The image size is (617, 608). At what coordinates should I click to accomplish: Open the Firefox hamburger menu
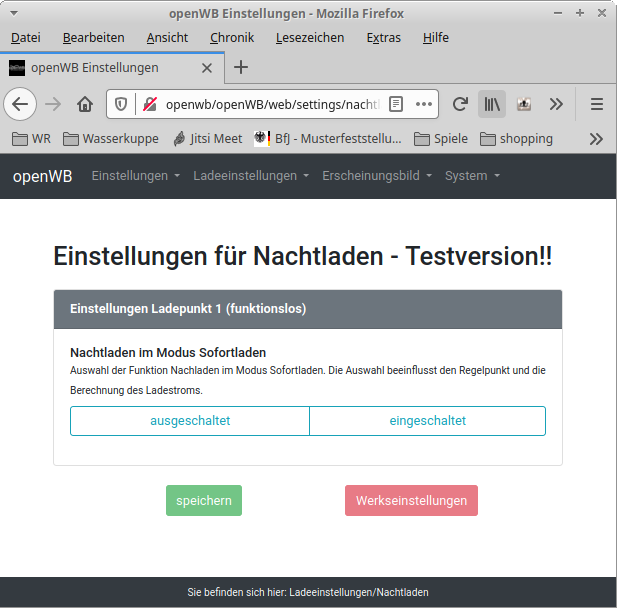tap(597, 104)
